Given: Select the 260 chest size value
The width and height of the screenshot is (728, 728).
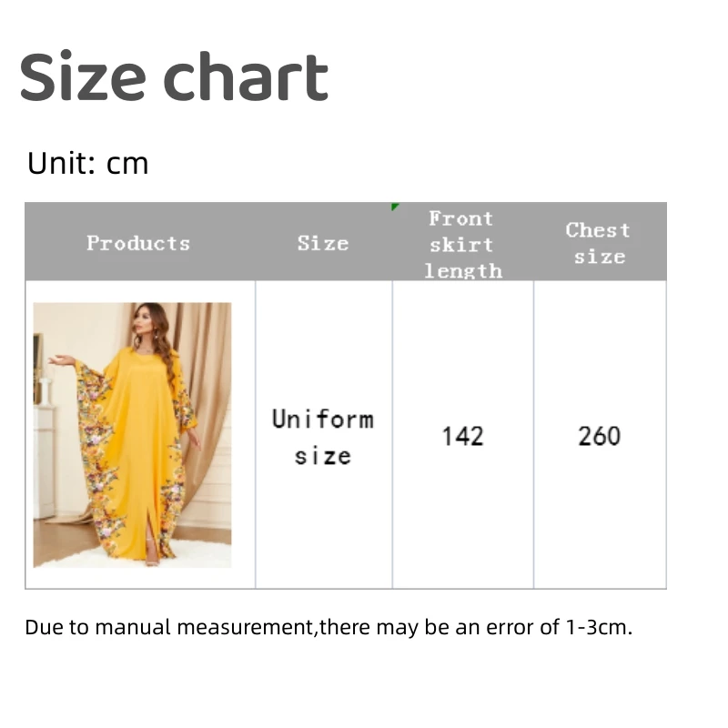Looking at the screenshot, I should (x=599, y=436).
